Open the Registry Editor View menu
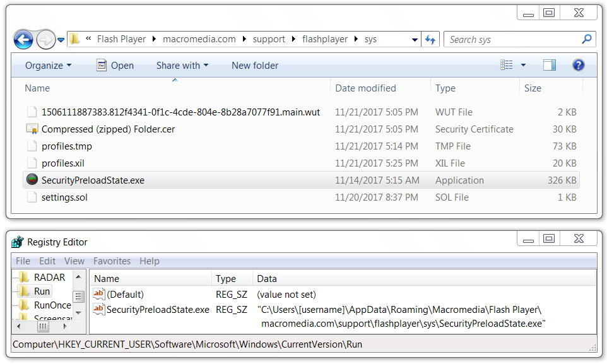 click(74, 261)
